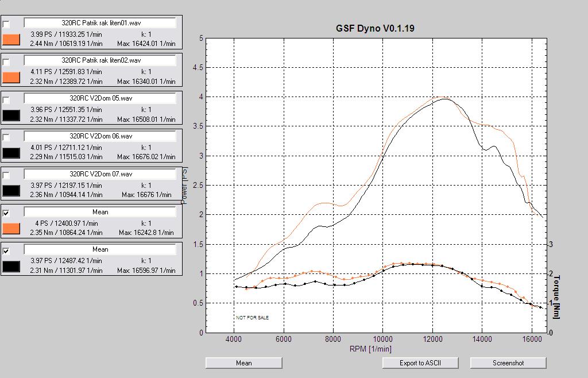Enable checkbox for 320RC Patrik rak liten02.wav
This screenshot has width=588, height=378.
coord(6,62)
